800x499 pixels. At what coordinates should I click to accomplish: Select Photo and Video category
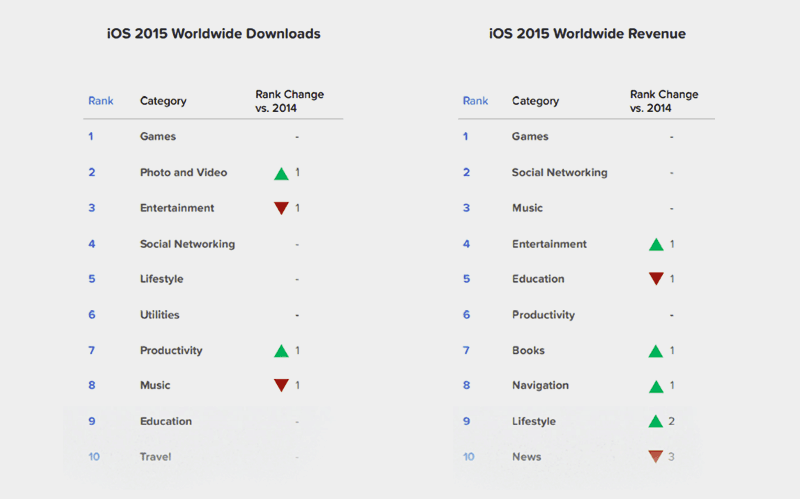point(184,172)
